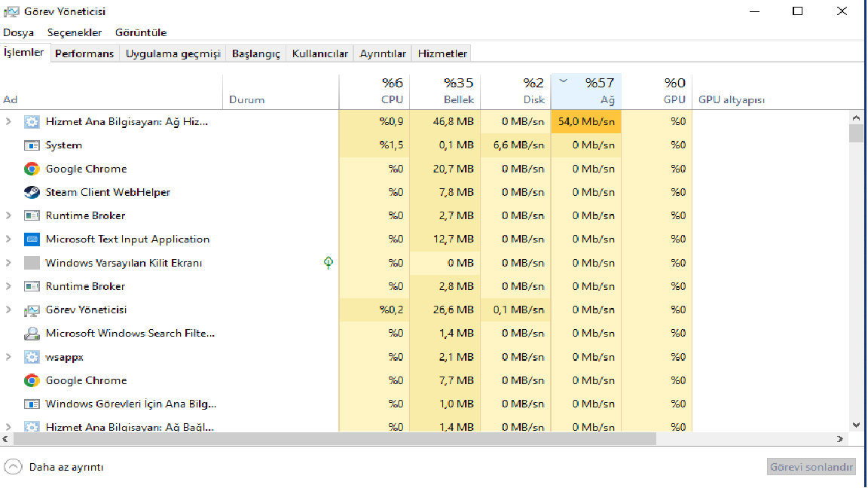The height and width of the screenshot is (488, 868).
Task: Click the Windows Görevleri İçin Ana Bilgisayar icon
Action: [x=32, y=404]
